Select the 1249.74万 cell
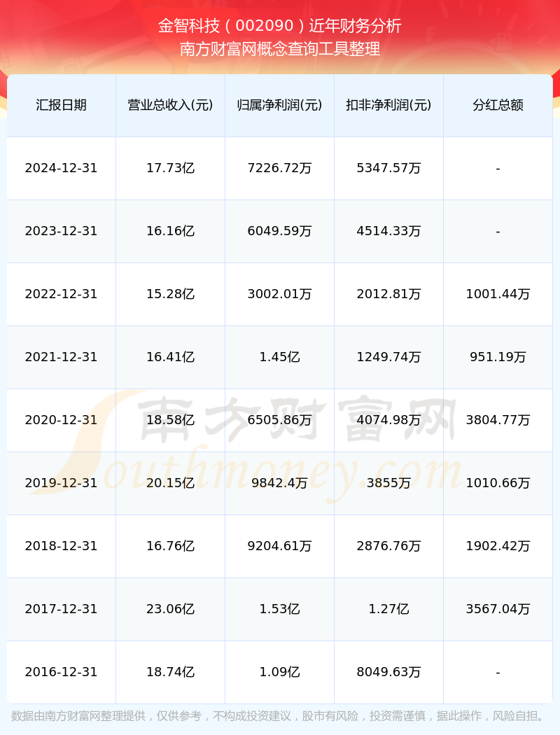Screen dimensions: 560x735 pos(389,357)
